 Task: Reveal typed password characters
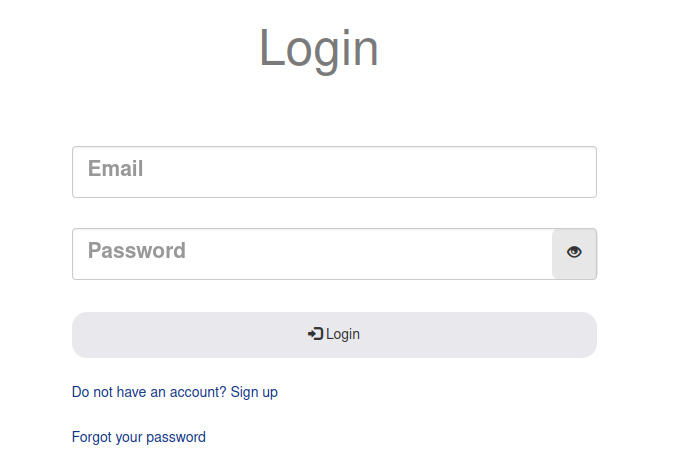[574, 253]
